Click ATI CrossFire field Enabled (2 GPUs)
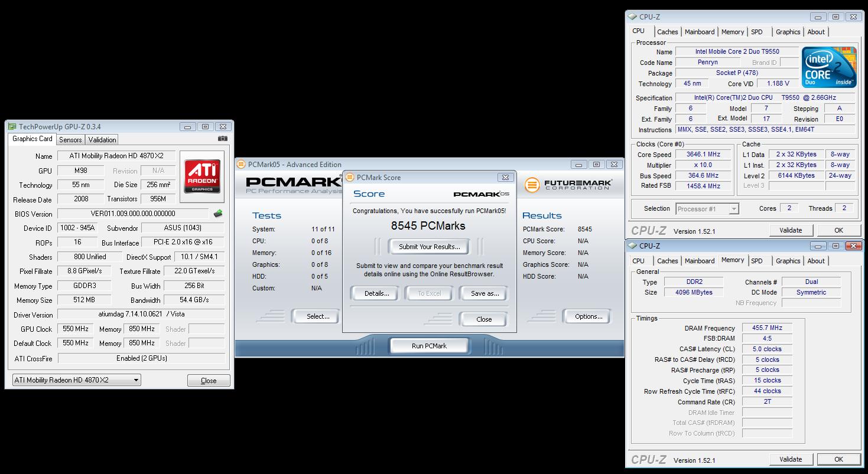 (x=141, y=358)
